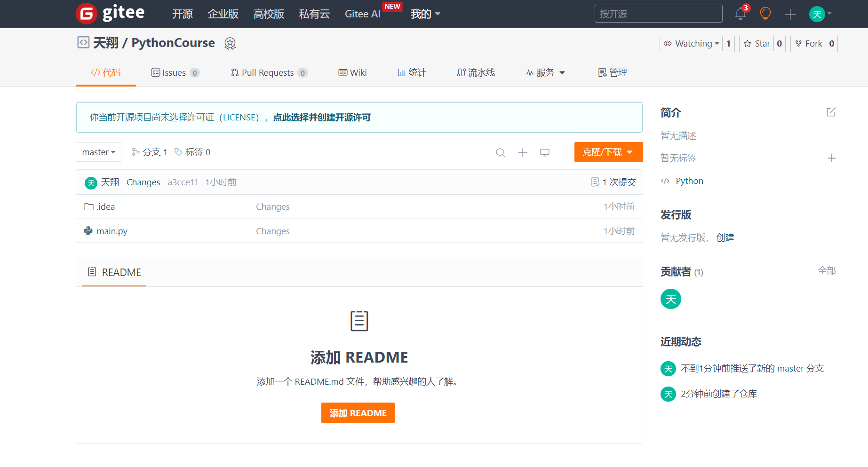Image resolution: width=868 pixels, height=467 pixels.
Task: Click the new file plus icon in file toolbar
Action: click(522, 152)
